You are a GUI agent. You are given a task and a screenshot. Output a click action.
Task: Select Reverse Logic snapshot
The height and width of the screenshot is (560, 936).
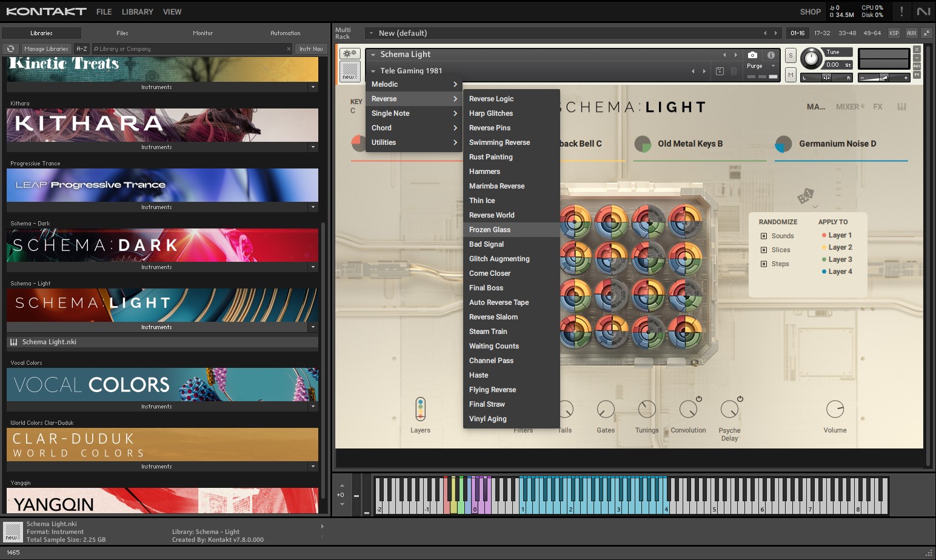pyautogui.click(x=511, y=99)
